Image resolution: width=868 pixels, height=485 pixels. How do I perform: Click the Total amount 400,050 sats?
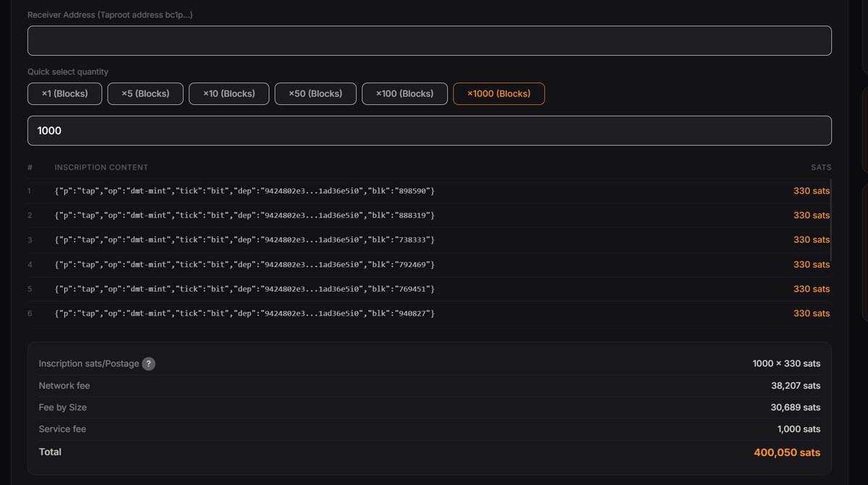click(787, 452)
